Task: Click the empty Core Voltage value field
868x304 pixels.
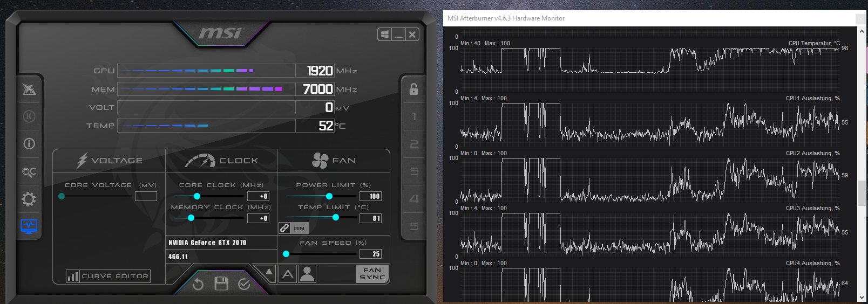Action: (x=146, y=196)
